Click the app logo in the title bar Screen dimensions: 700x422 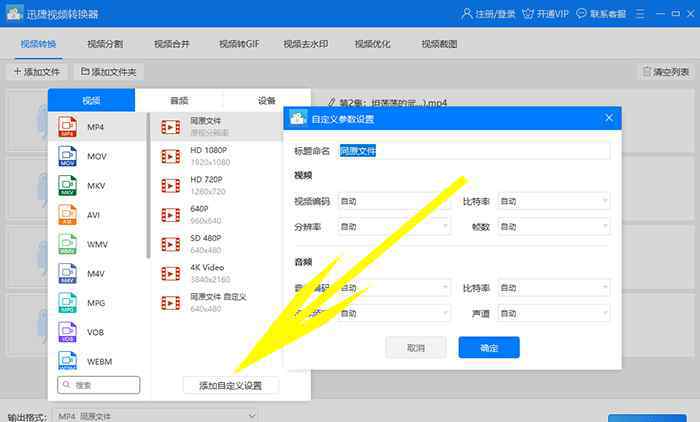point(14,13)
